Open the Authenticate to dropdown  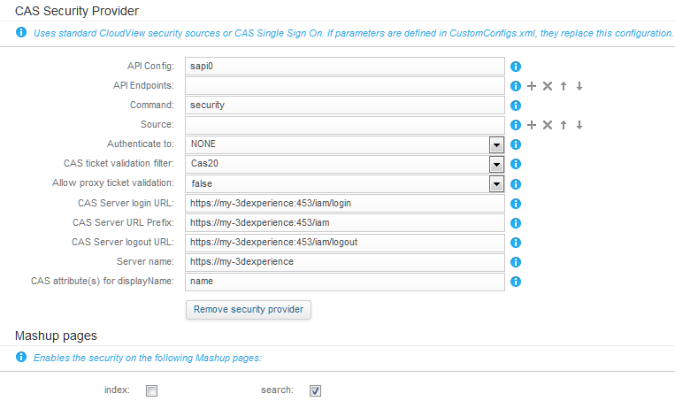click(x=496, y=145)
